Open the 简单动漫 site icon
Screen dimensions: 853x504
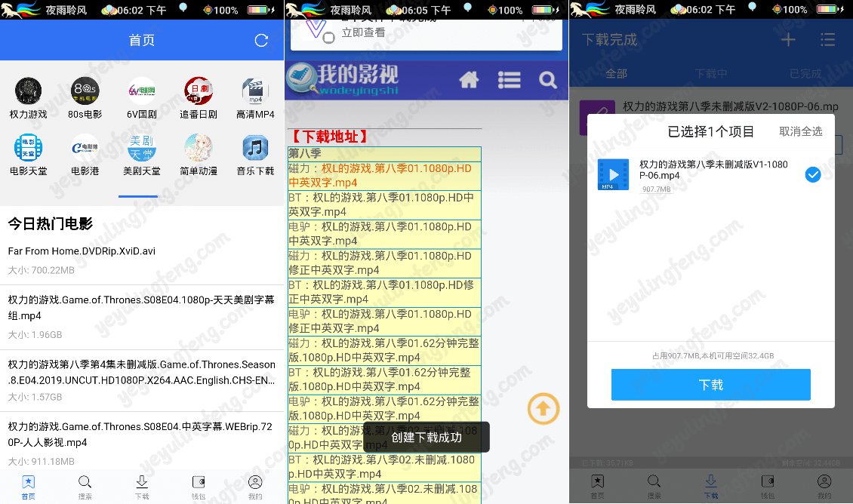pos(199,155)
